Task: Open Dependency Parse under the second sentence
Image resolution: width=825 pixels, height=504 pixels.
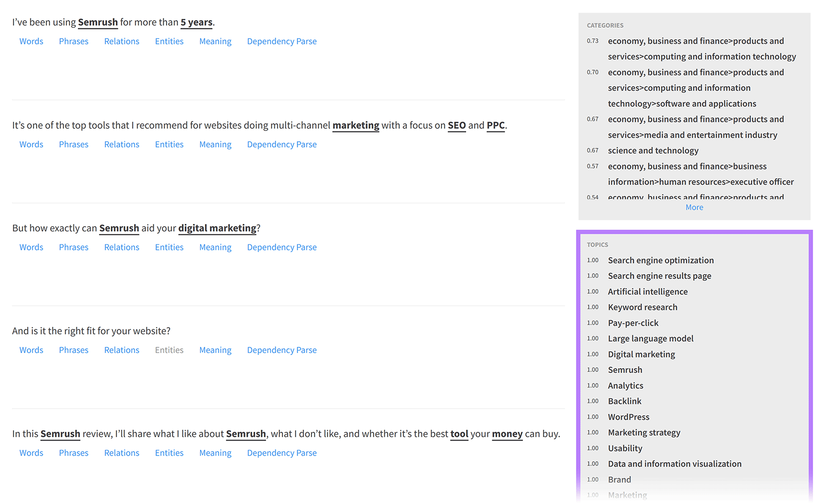Action: 282,144
